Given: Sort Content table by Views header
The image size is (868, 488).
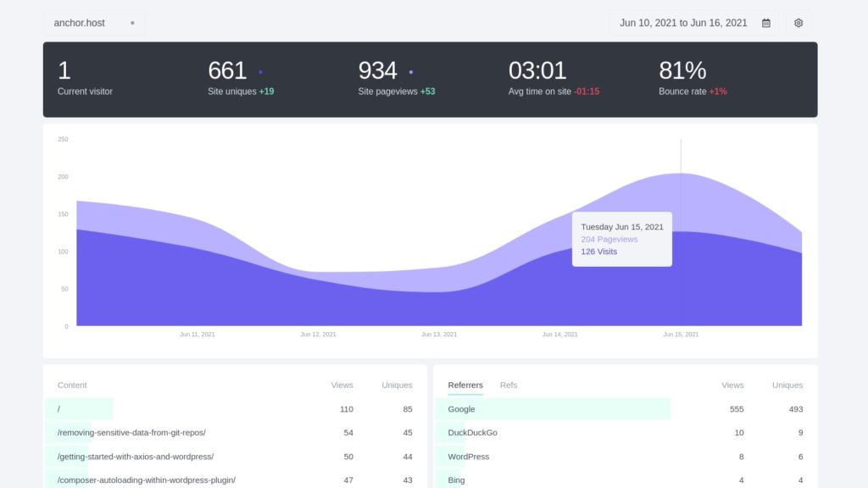Looking at the screenshot, I should point(342,385).
